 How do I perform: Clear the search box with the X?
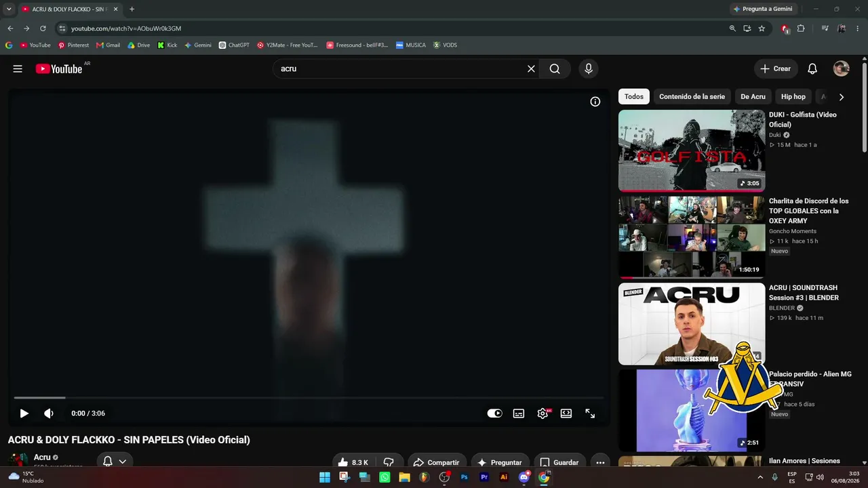(531, 68)
